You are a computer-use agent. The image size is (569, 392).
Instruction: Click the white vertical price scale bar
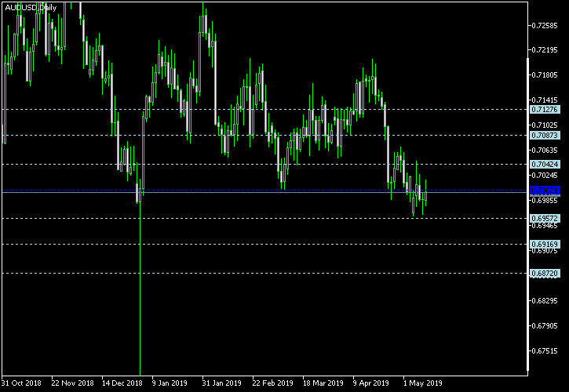[527, 214]
